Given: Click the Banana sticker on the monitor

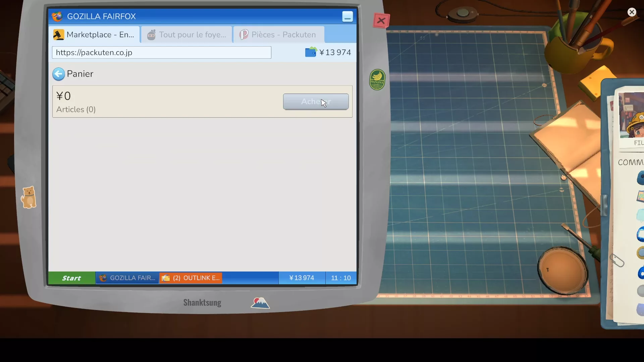Looking at the screenshot, I should (x=377, y=79).
